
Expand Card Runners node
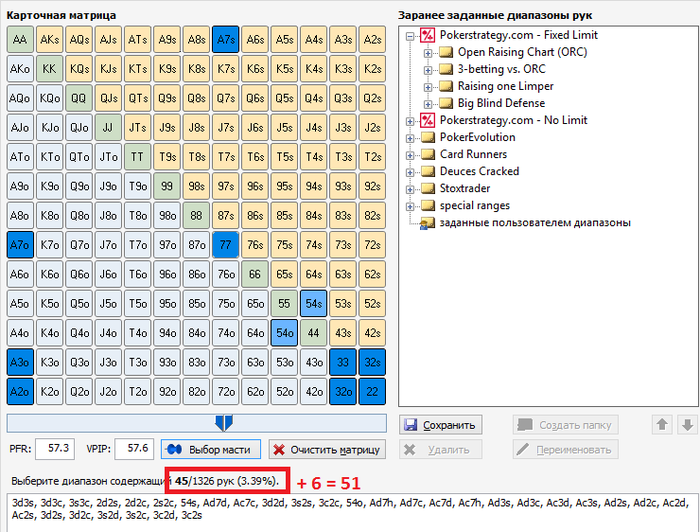tap(410, 155)
